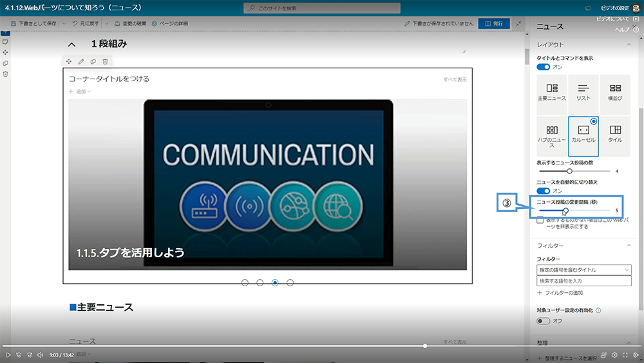Click the ■主要ニュース heading

pos(102,307)
